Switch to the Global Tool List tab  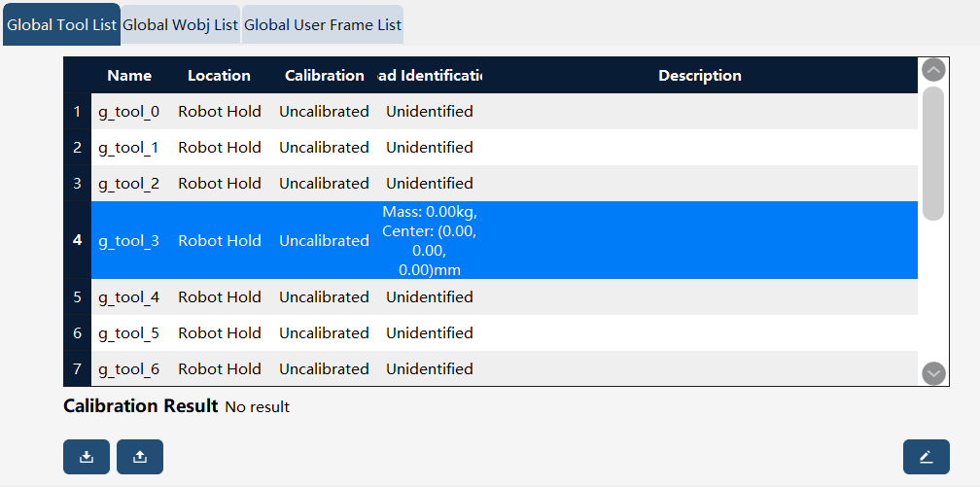(62, 25)
